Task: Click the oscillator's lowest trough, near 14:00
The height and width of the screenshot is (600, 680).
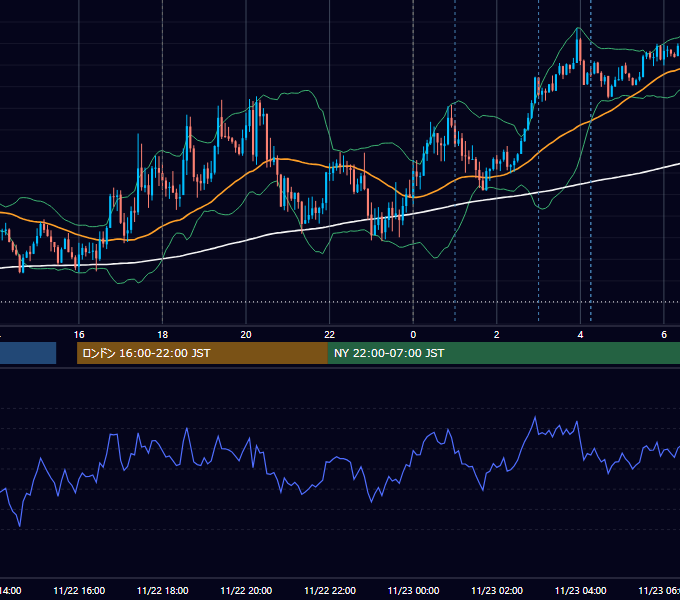Action: (x=20, y=526)
